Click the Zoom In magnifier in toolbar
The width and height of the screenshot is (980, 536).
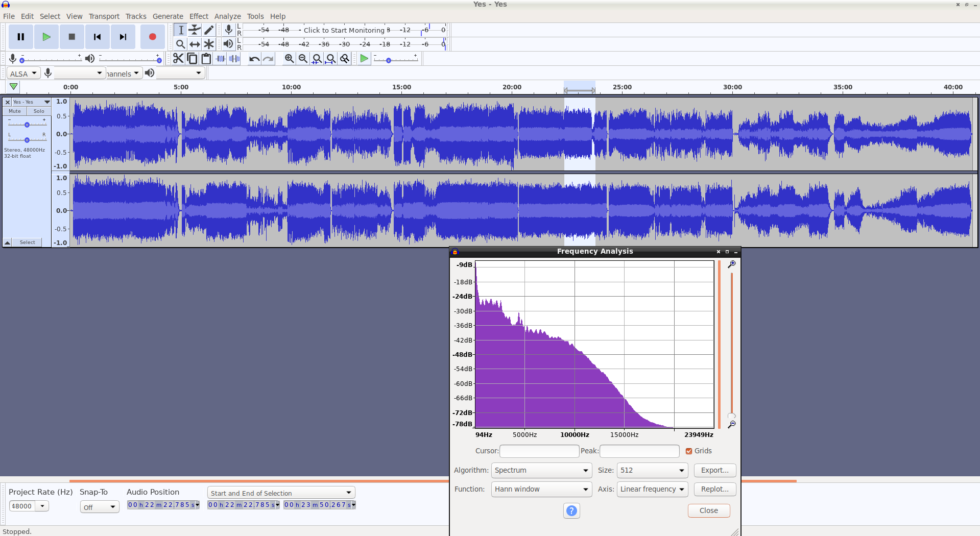[x=289, y=59]
